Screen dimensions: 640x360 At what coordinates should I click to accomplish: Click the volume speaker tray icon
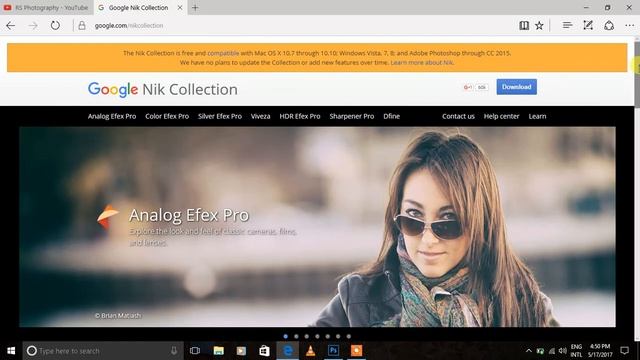click(x=562, y=351)
